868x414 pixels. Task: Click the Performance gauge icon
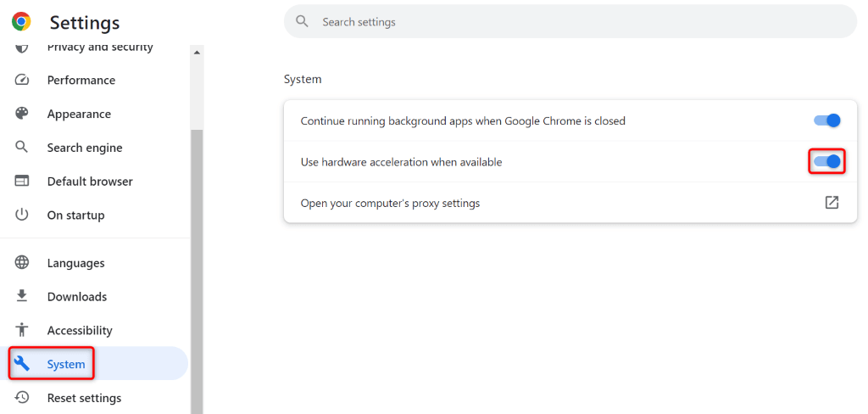pos(22,80)
